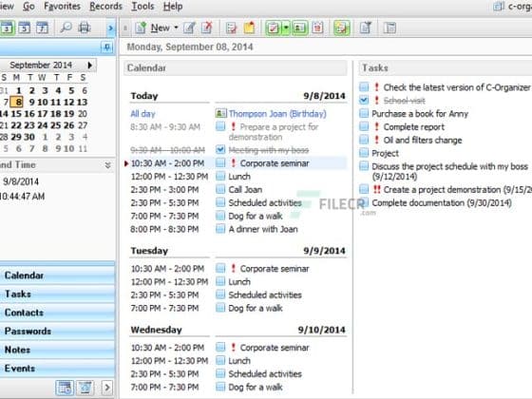Select date 8 in September mini calendar
This screenshot has height=399, width=532.
click(x=17, y=102)
